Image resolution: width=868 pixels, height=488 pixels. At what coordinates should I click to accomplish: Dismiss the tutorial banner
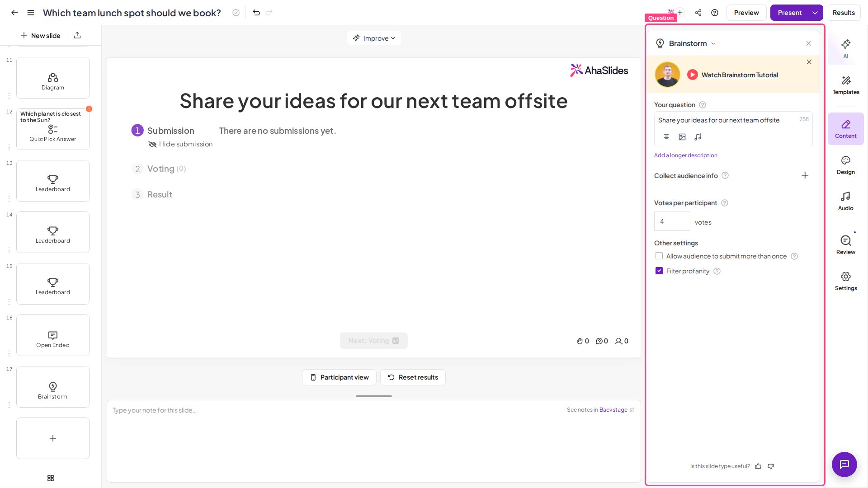click(809, 62)
